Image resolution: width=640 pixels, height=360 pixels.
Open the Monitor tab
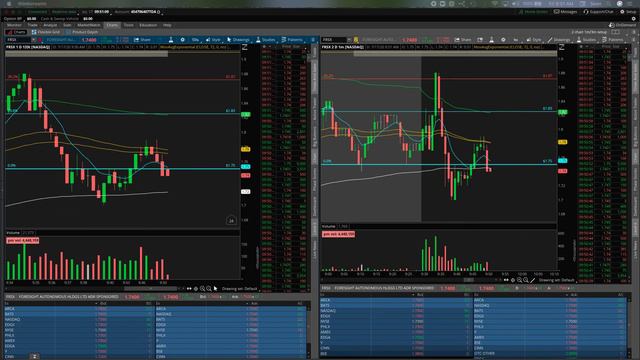tap(14, 25)
